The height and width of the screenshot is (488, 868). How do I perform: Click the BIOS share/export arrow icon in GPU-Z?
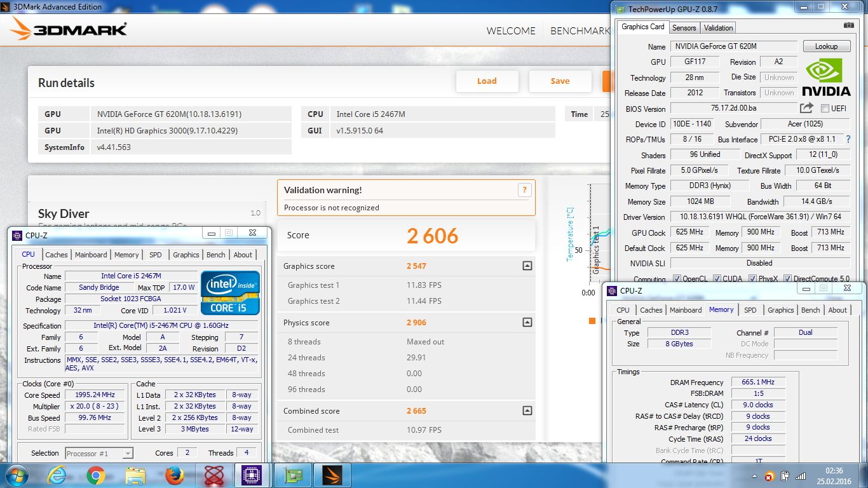coord(806,108)
